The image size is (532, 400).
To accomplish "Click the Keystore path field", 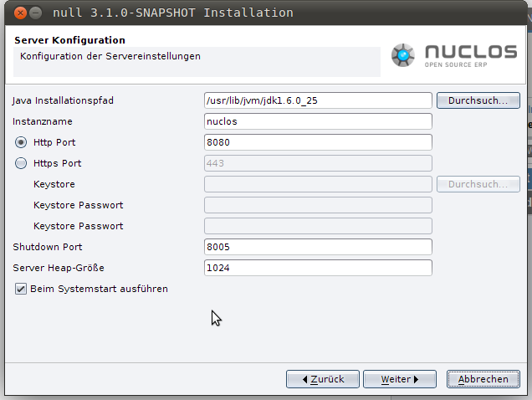I will [318, 184].
